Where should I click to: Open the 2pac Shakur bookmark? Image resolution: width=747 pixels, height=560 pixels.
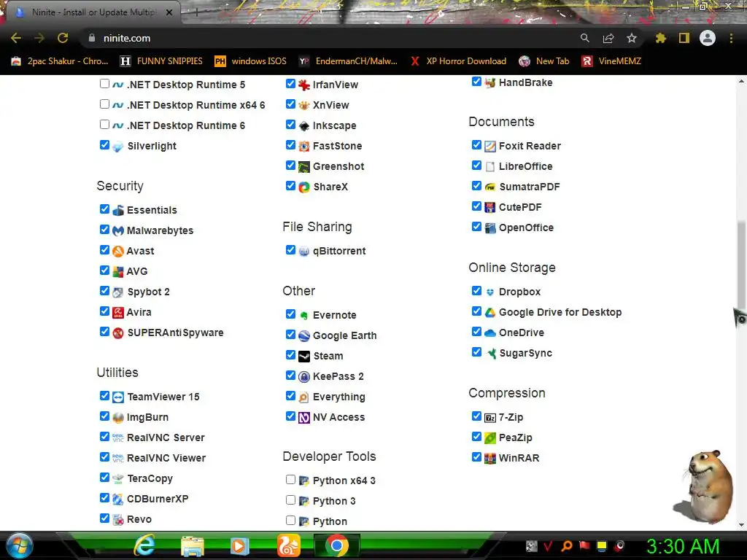[60, 61]
